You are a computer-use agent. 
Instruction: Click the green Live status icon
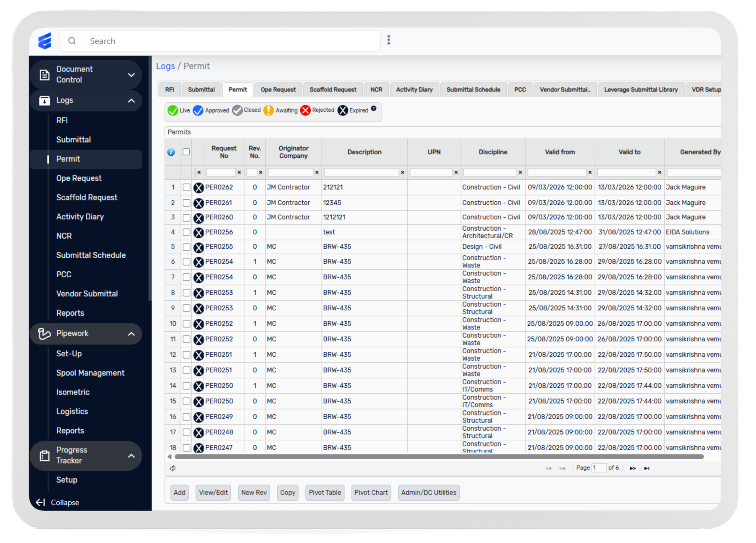[x=173, y=110]
